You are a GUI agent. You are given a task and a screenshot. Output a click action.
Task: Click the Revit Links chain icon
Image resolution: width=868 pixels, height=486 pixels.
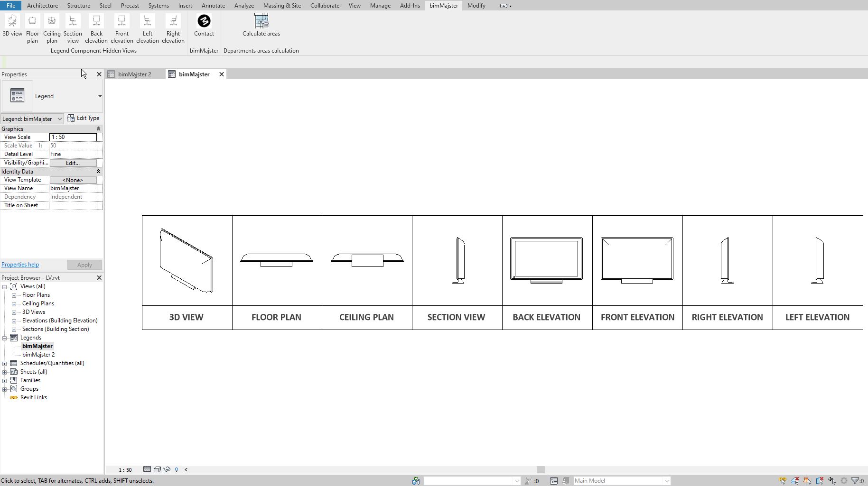coord(14,397)
